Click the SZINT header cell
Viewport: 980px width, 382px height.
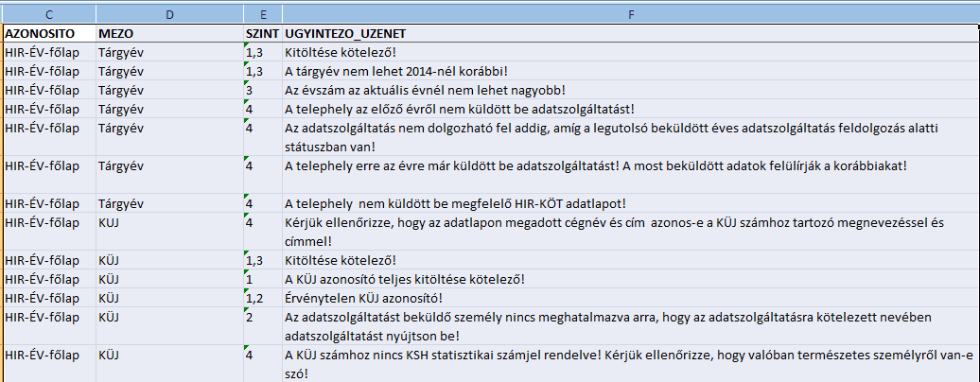pyautogui.click(x=263, y=33)
